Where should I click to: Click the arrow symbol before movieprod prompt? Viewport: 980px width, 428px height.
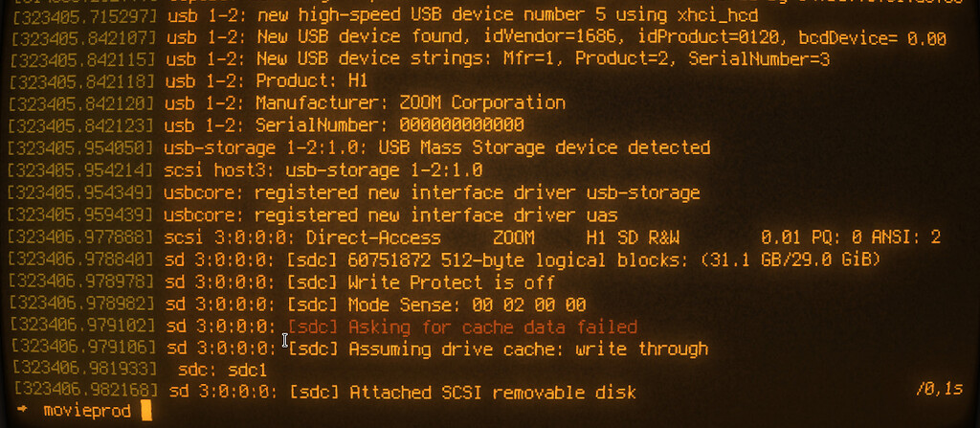[x=23, y=411]
